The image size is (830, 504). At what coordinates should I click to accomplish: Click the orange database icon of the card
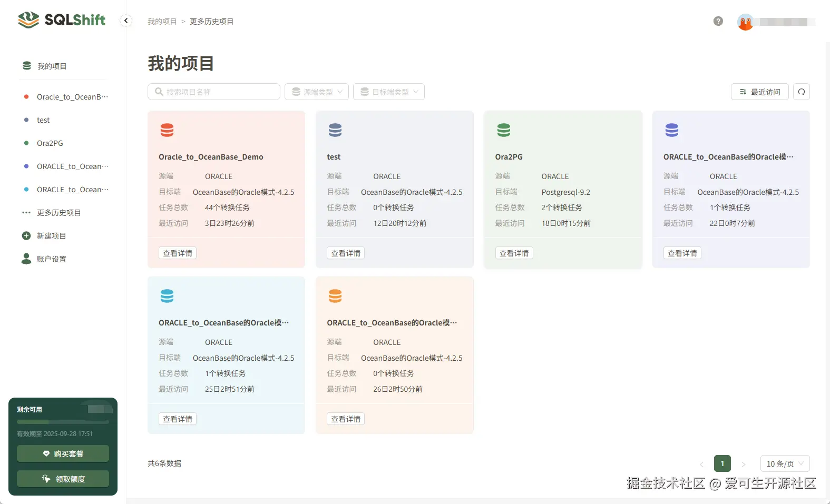coord(335,296)
